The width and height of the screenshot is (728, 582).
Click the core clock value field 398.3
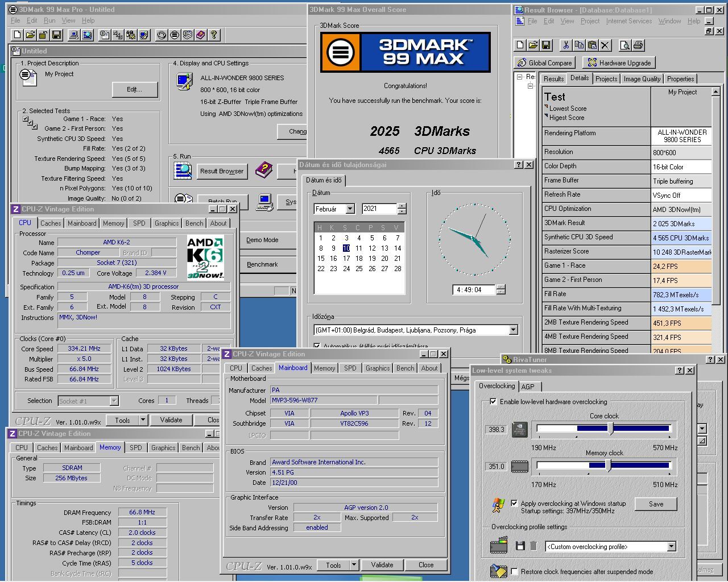(x=497, y=429)
